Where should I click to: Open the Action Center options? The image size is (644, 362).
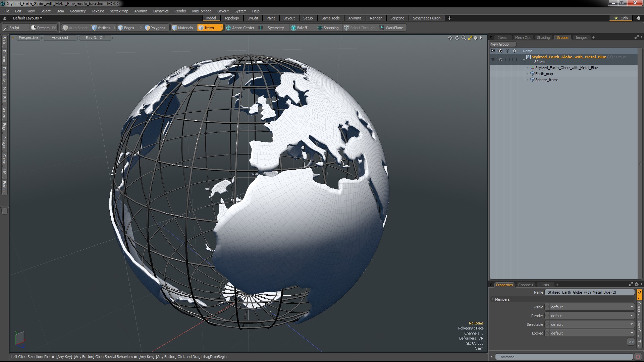(240, 28)
